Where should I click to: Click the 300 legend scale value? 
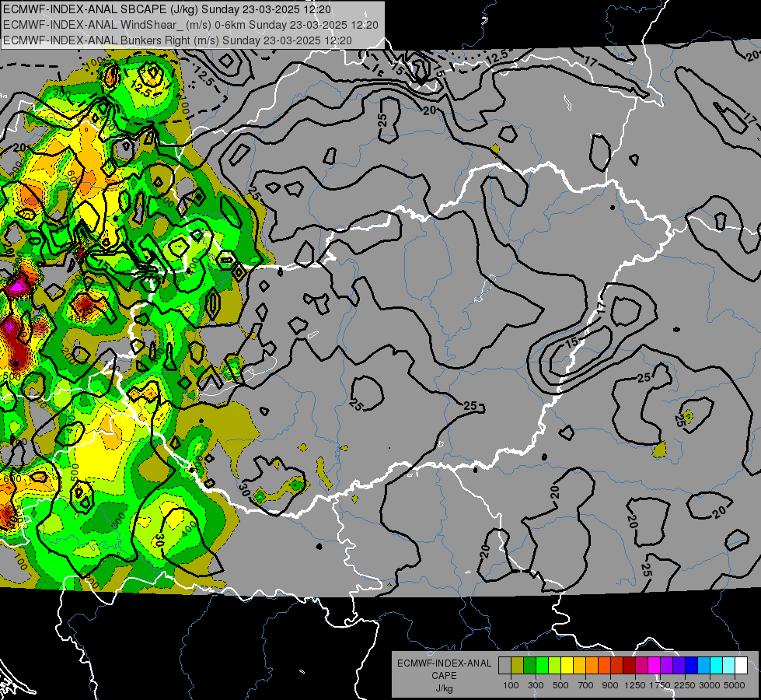pyautogui.click(x=536, y=685)
